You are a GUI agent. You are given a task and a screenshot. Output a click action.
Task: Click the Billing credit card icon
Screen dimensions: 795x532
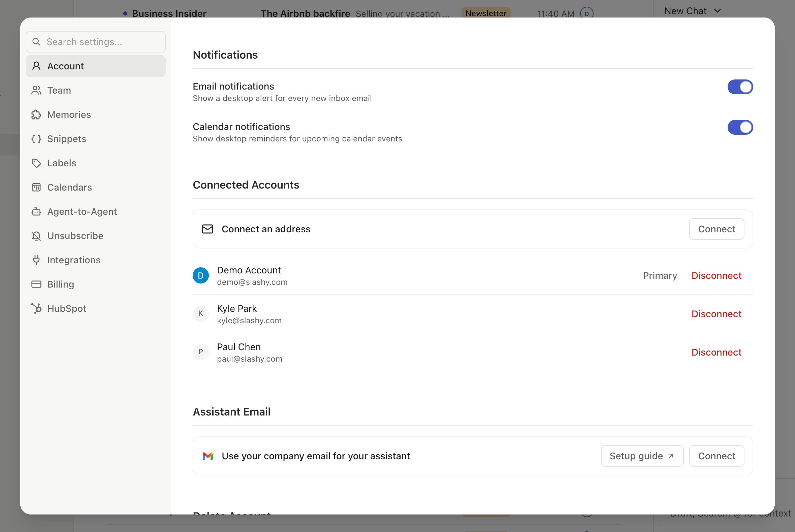pos(36,284)
